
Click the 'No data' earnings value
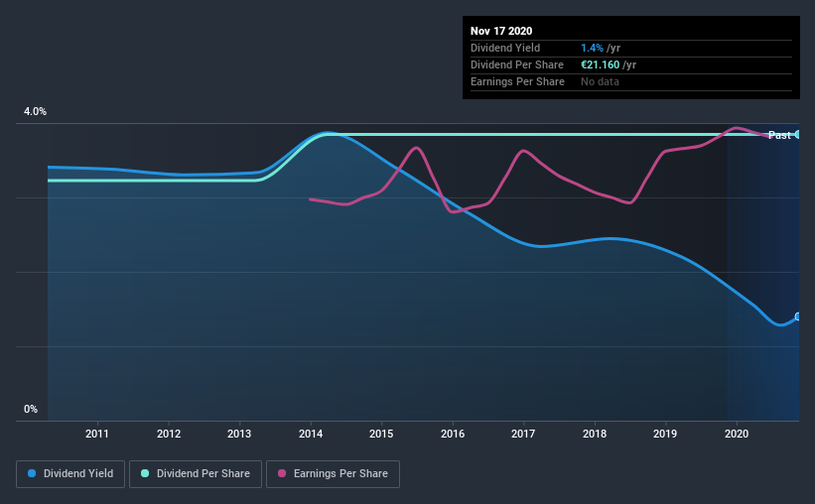(600, 81)
